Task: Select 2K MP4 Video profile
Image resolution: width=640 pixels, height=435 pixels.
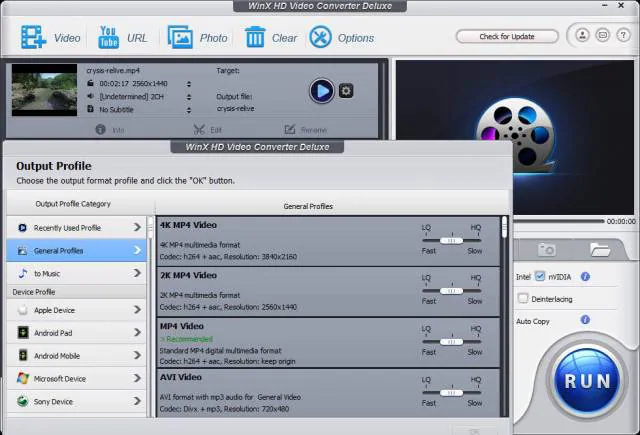Action: pyautogui.click(x=328, y=292)
